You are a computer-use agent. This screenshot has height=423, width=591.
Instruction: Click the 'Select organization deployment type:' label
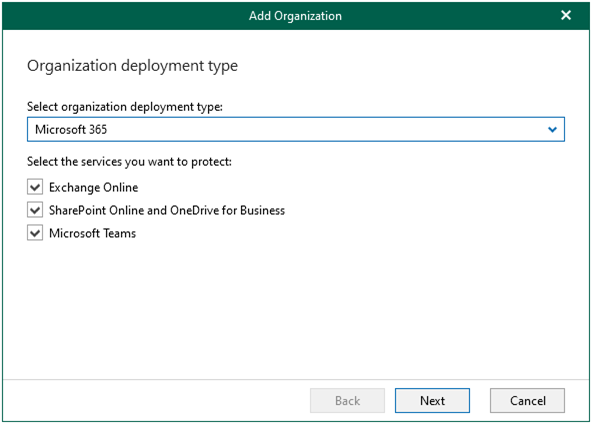[x=125, y=107]
